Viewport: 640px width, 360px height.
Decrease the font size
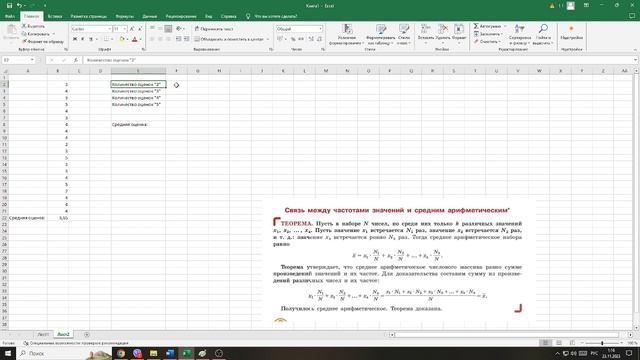[140, 29]
